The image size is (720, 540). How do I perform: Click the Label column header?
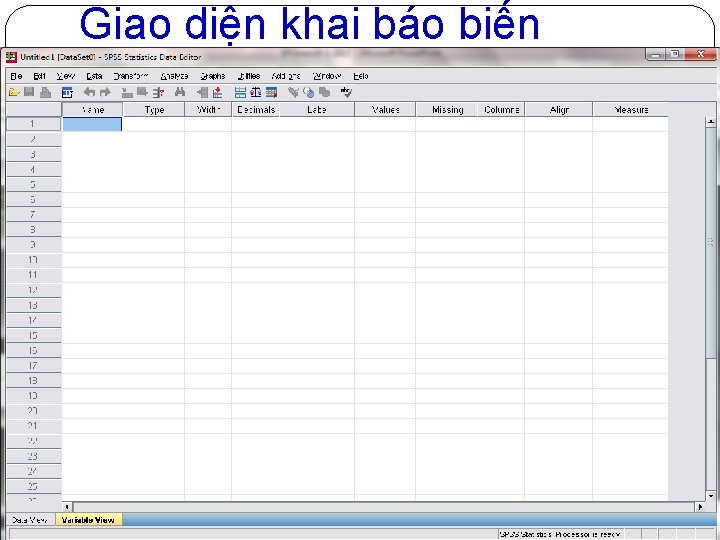coord(317,110)
